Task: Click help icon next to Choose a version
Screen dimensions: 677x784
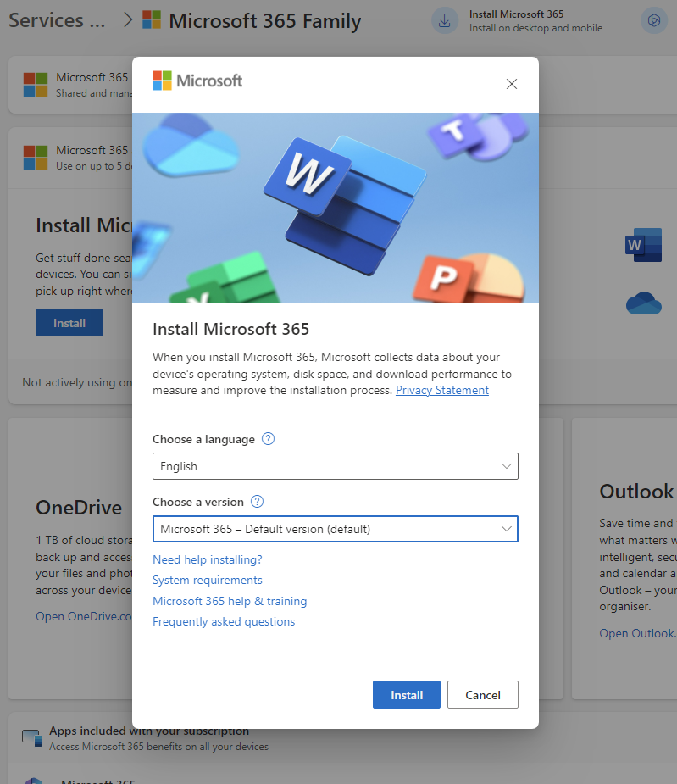Action: (x=257, y=502)
